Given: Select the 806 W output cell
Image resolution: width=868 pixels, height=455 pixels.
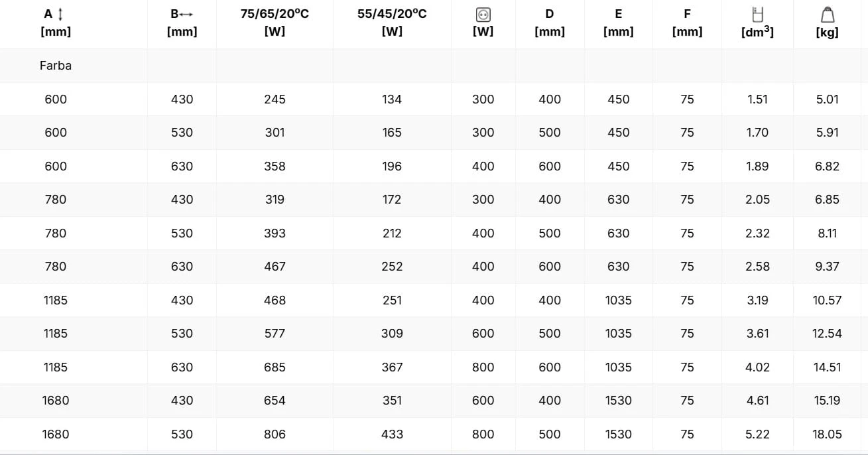Looking at the screenshot, I should click(x=275, y=434).
